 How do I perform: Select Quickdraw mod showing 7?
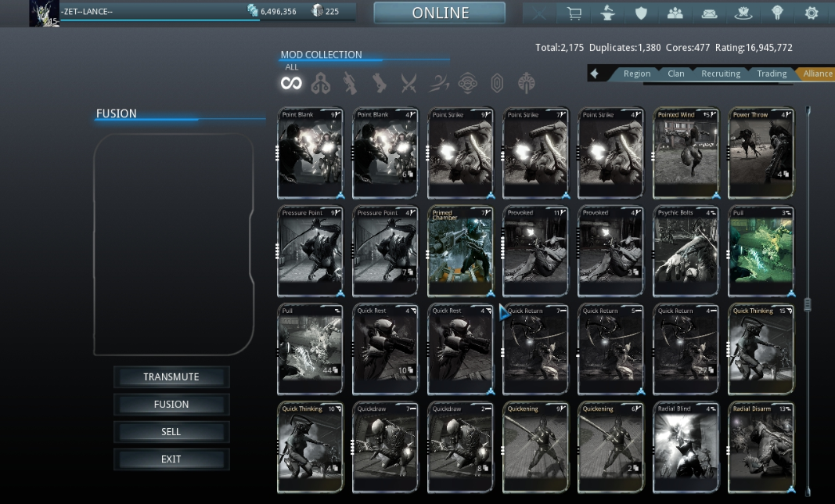click(385, 447)
